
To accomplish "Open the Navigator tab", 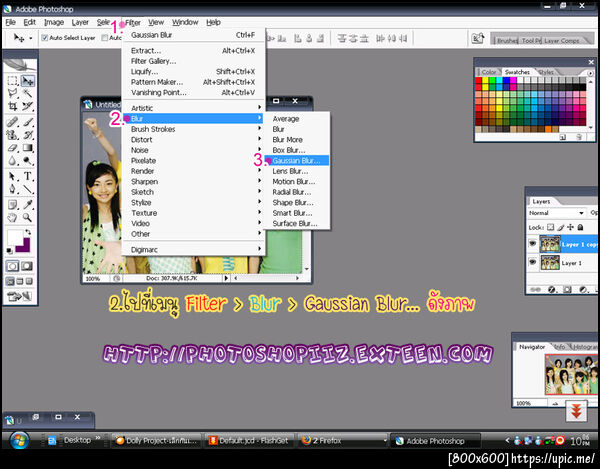I will coord(532,347).
